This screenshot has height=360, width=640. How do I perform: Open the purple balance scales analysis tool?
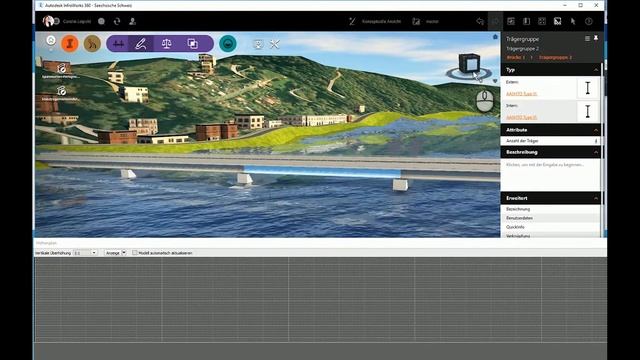[167, 44]
